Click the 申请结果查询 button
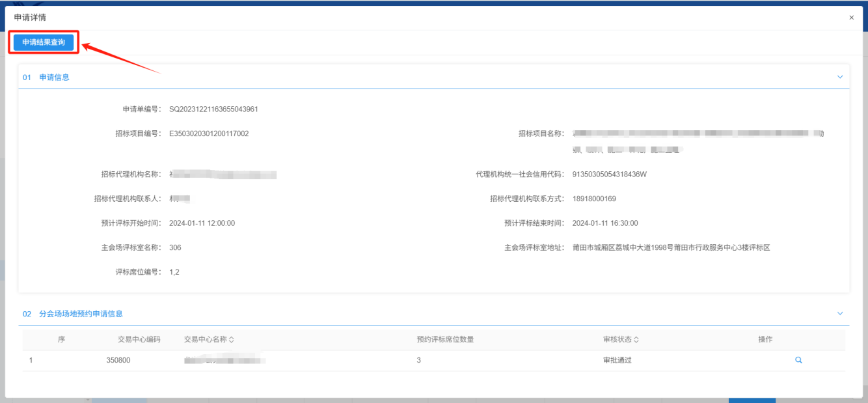This screenshot has height=403, width=868. [x=44, y=42]
